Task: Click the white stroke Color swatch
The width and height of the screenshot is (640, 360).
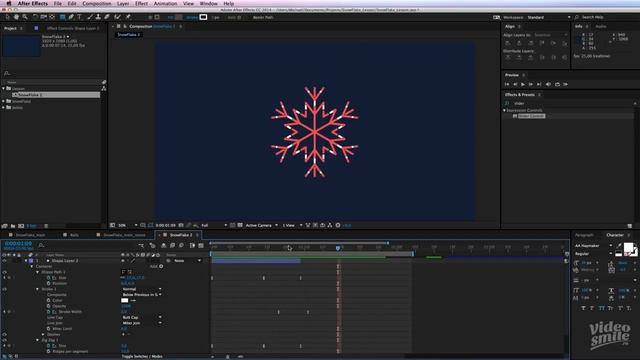Action: [x=124, y=300]
